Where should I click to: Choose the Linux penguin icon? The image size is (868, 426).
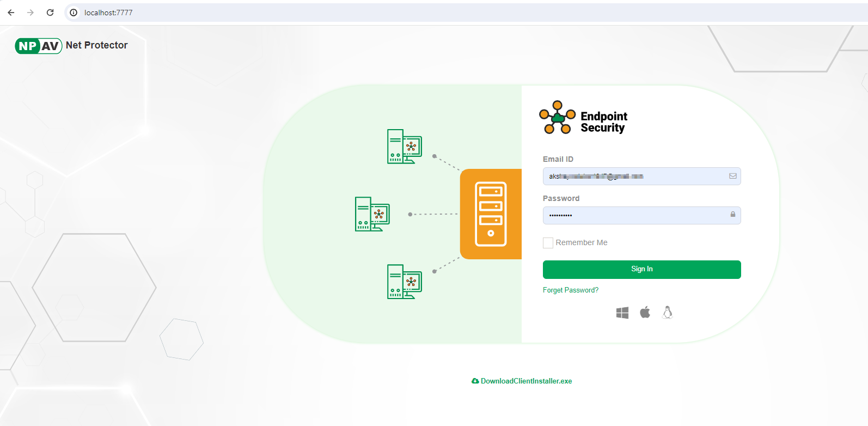click(668, 312)
